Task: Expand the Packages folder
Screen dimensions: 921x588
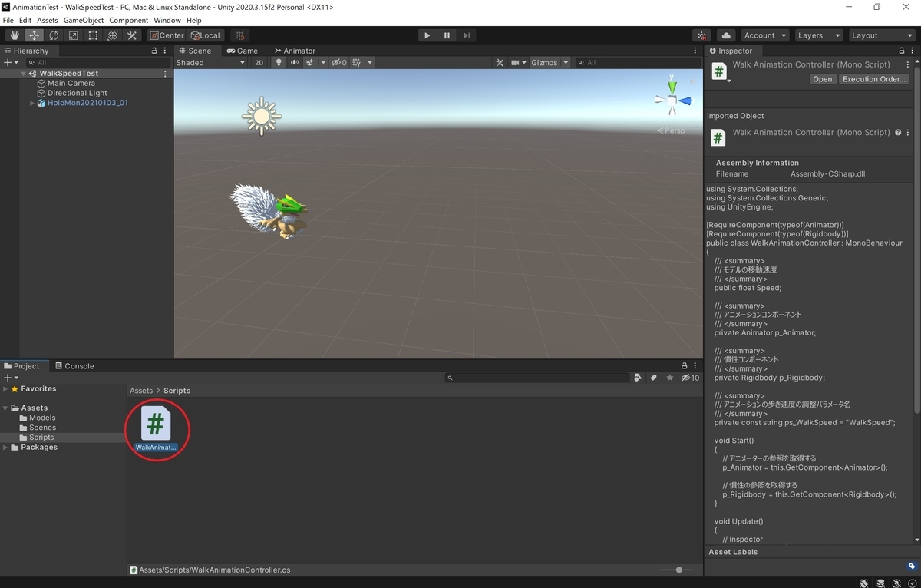Action: (x=5, y=447)
